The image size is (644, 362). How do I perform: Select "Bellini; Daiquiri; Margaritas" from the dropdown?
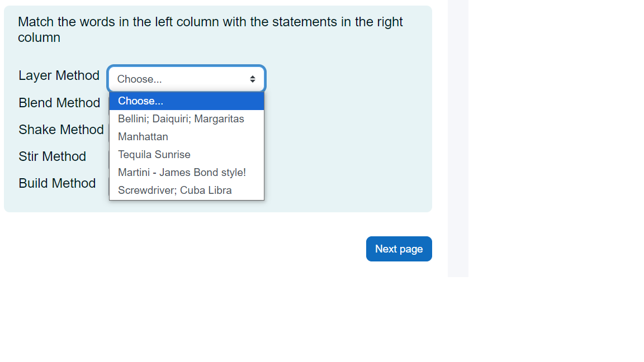click(x=181, y=118)
